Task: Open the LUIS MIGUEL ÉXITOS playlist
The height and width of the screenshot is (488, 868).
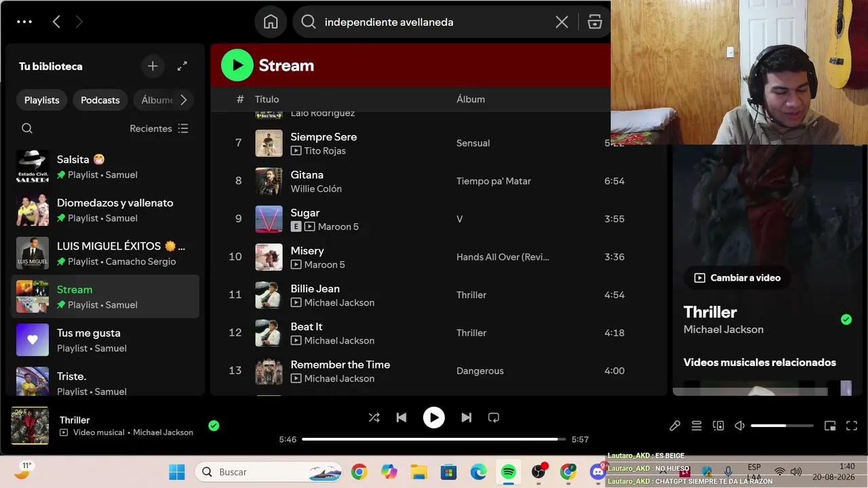Action: tap(105, 253)
